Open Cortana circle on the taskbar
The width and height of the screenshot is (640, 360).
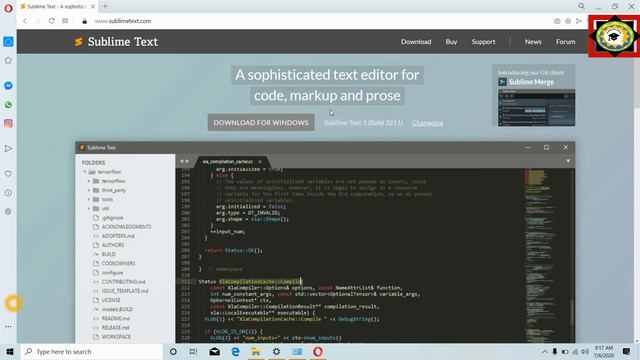point(173,351)
